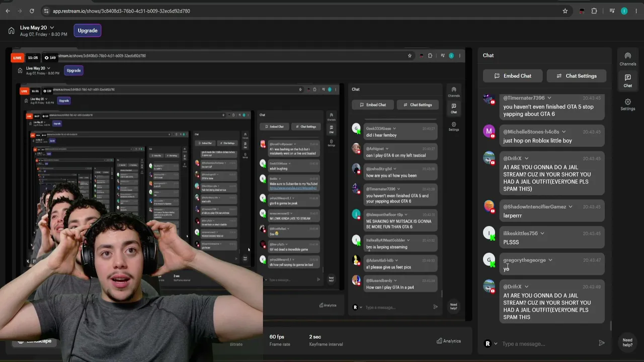Click the Aug 07, Friday 8:30 PM schedule text
The image size is (644, 362).
tap(44, 35)
